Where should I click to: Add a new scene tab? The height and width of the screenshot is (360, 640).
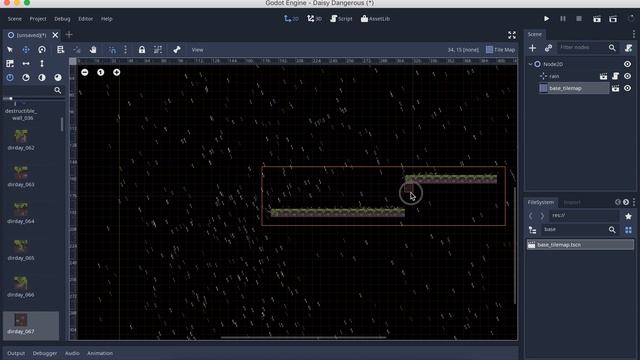(x=69, y=35)
